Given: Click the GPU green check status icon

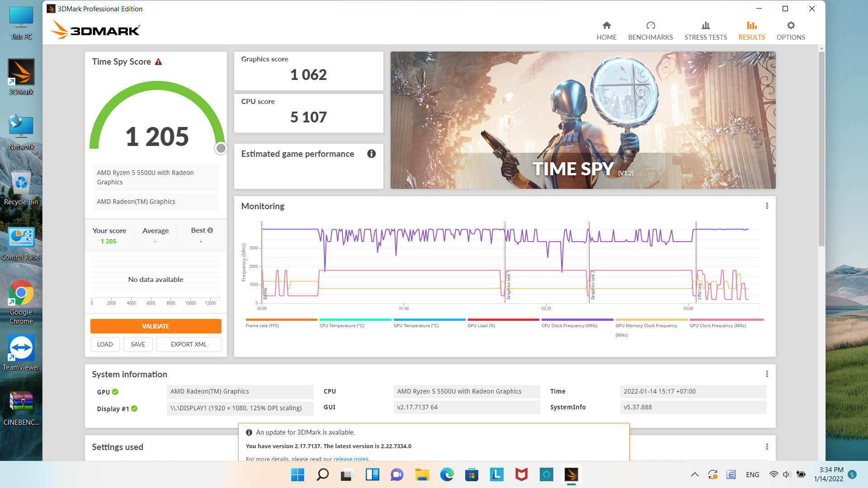Looking at the screenshot, I should tap(115, 392).
